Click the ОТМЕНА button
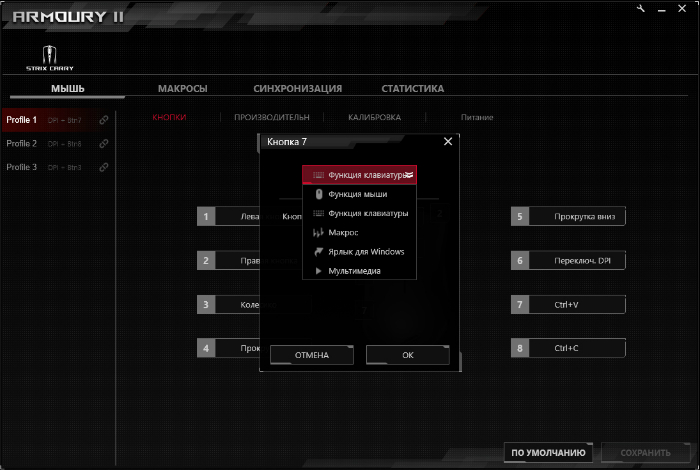The width and height of the screenshot is (700, 470). coord(312,355)
